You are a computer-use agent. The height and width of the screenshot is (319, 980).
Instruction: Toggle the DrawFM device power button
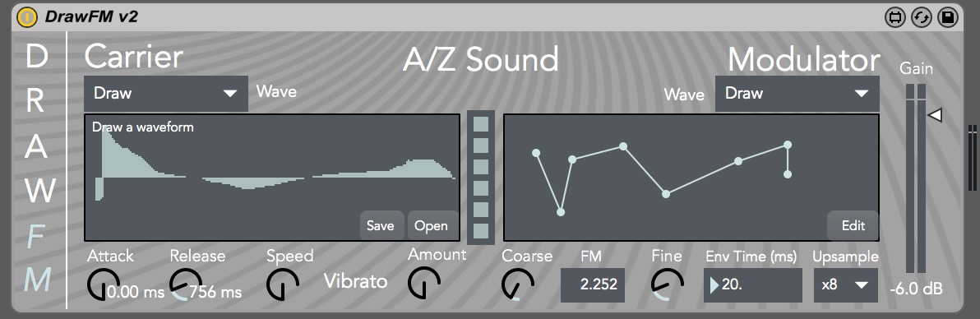[x=27, y=17]
